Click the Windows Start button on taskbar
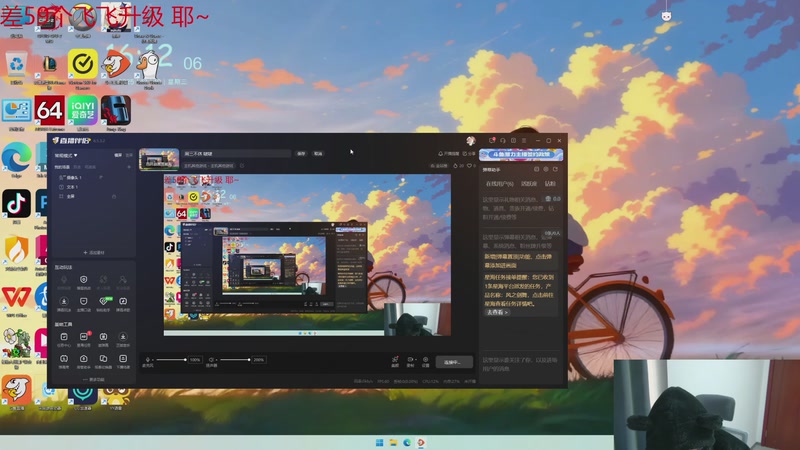Image resolution: width=800 pixels, height=450 pixels. click(x=380, y=443)
